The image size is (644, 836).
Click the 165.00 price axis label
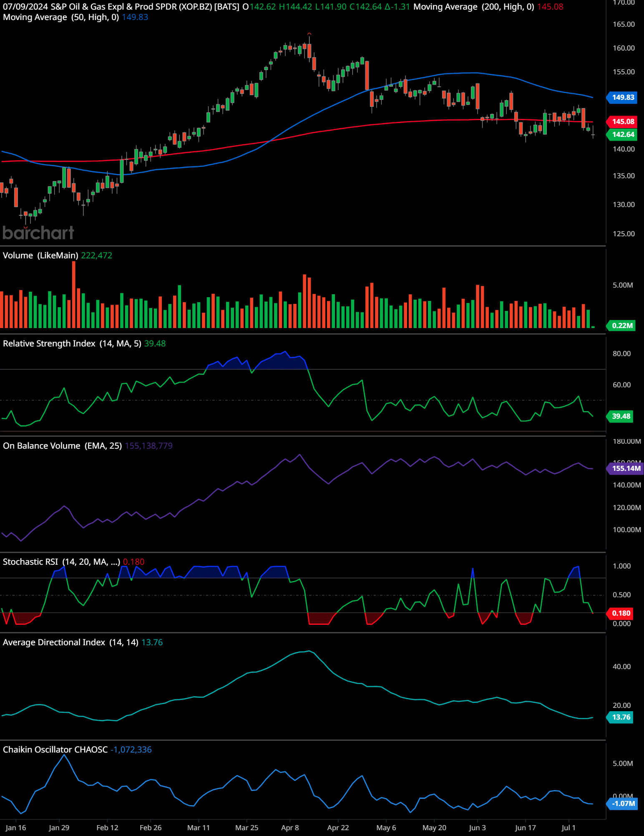point(624,24)
